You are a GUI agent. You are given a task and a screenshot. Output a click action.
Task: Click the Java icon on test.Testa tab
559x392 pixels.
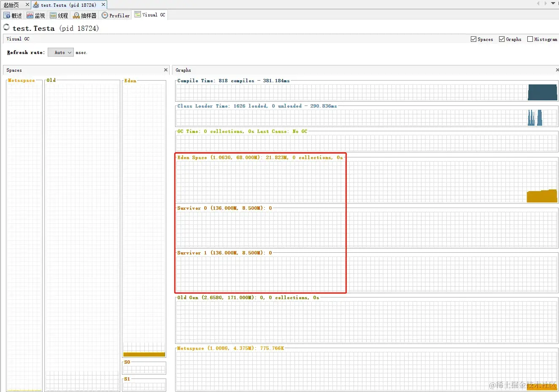coord(36,5)
